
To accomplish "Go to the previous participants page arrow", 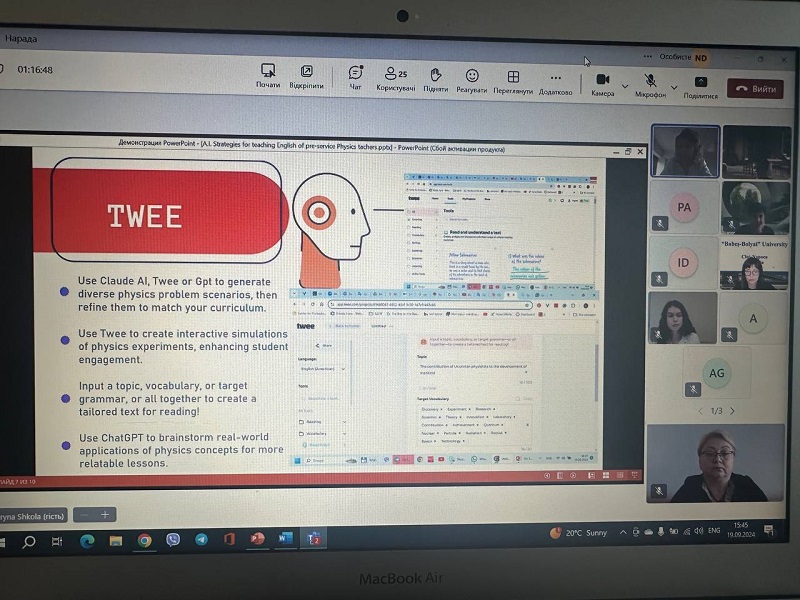I will [701, 411].
